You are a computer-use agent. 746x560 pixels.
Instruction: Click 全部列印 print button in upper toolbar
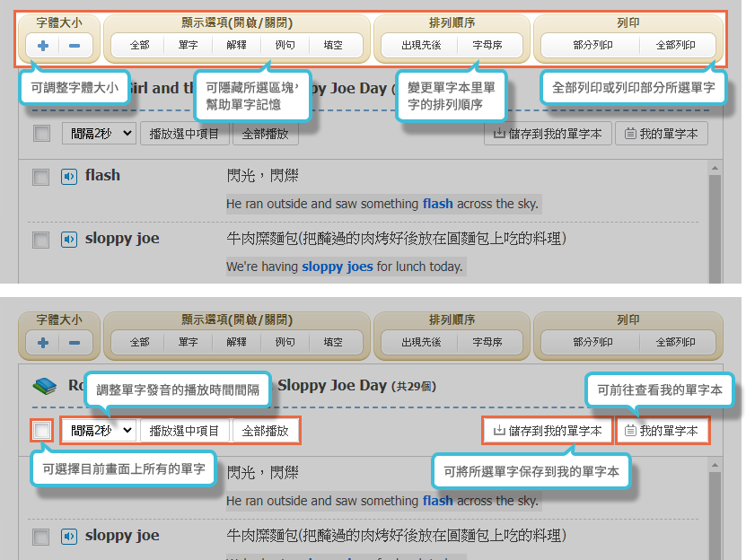point(675,46)
